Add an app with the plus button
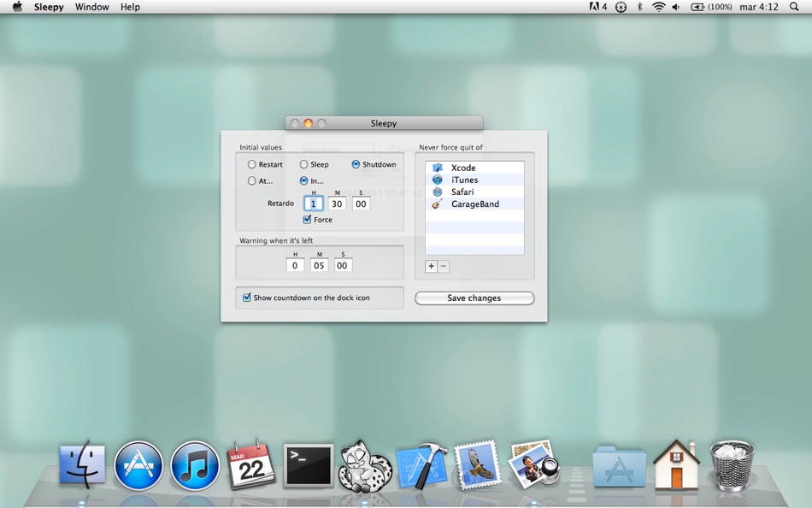This screenshot has width=812, height=508. coord(432,266)
